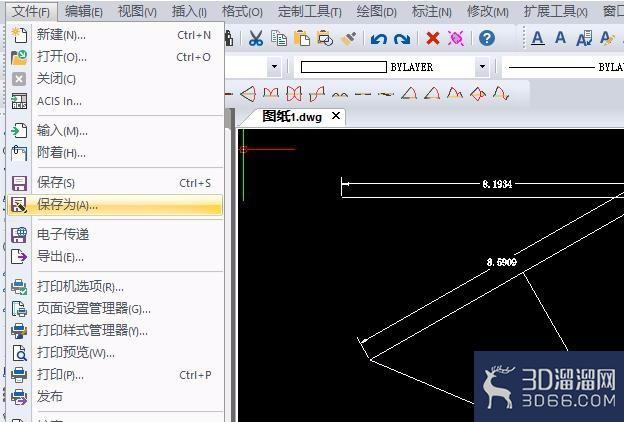Viewport: 624px width, 422px height.
Task: Open 打印样式管理器(Y)... entry
Action: tap(115, 330)
